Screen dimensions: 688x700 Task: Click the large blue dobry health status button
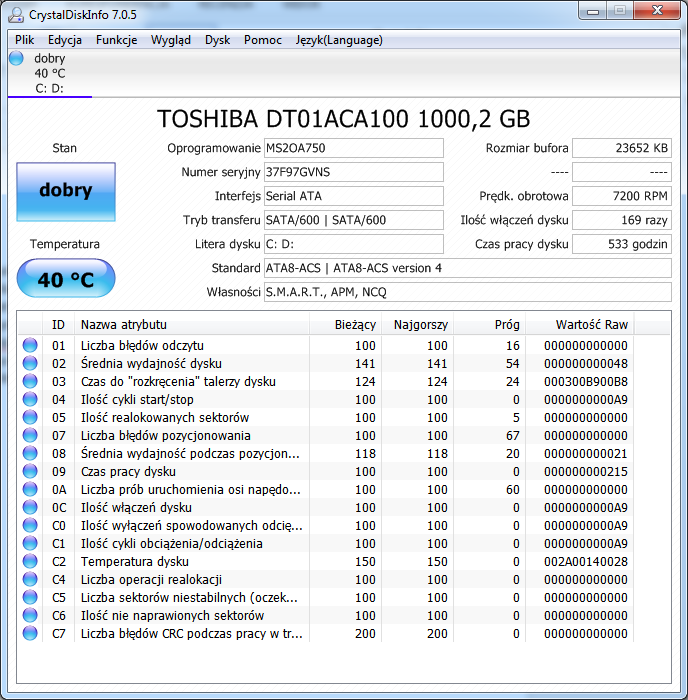click(x=66, y=192)
